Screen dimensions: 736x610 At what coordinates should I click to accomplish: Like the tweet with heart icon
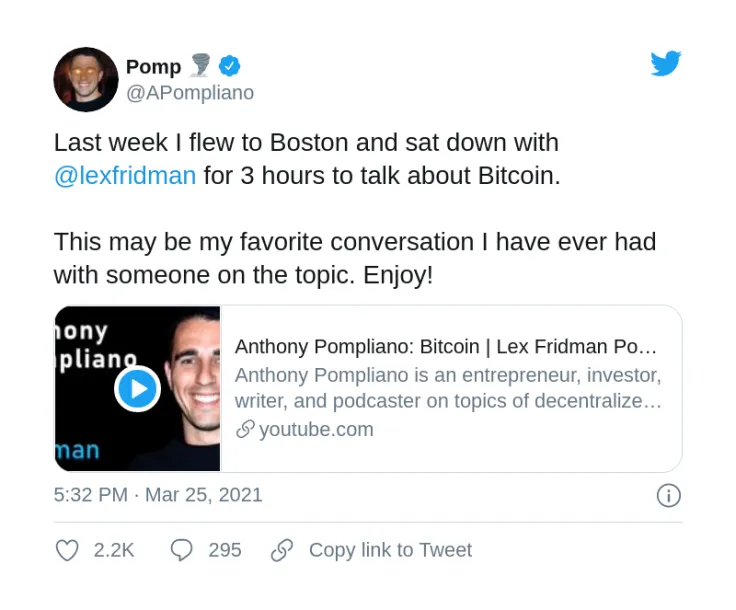tap(67, 550)
